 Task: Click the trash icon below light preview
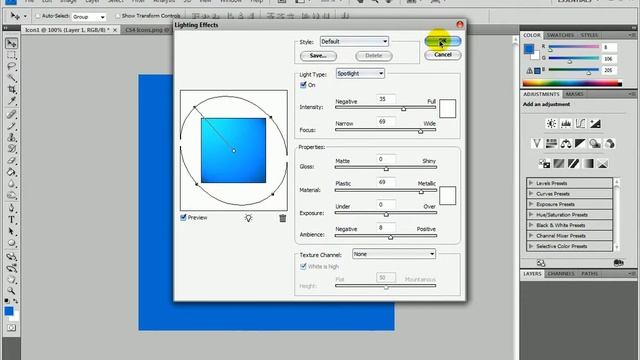282,218
